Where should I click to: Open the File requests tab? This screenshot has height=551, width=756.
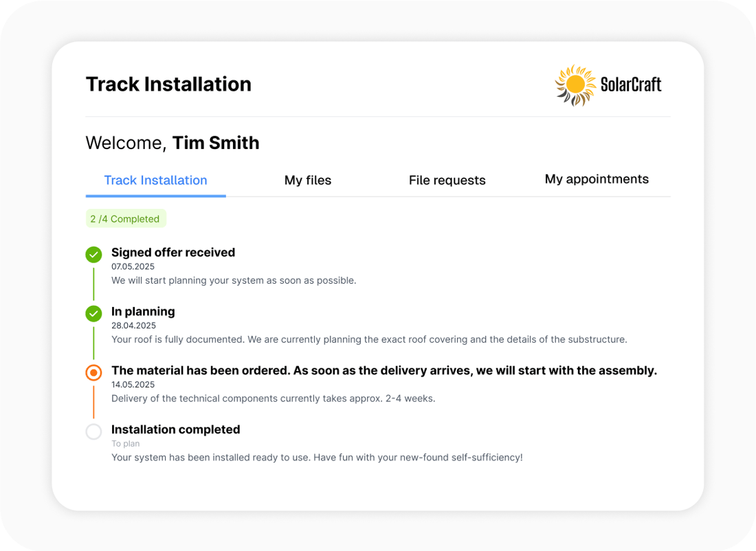(447, 180)
